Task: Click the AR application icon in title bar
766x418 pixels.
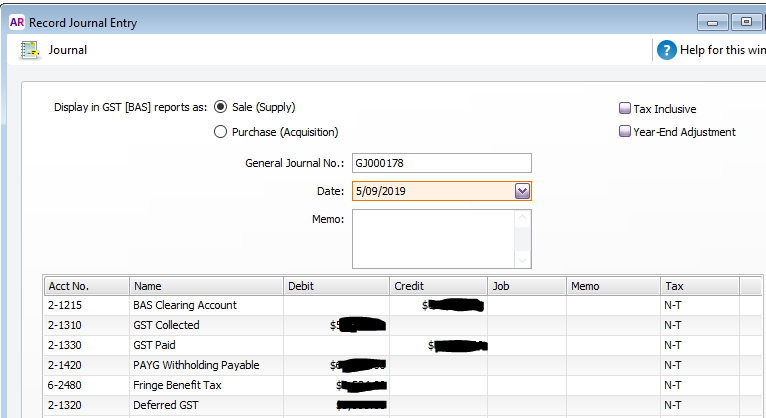Action: click(16, 22)
